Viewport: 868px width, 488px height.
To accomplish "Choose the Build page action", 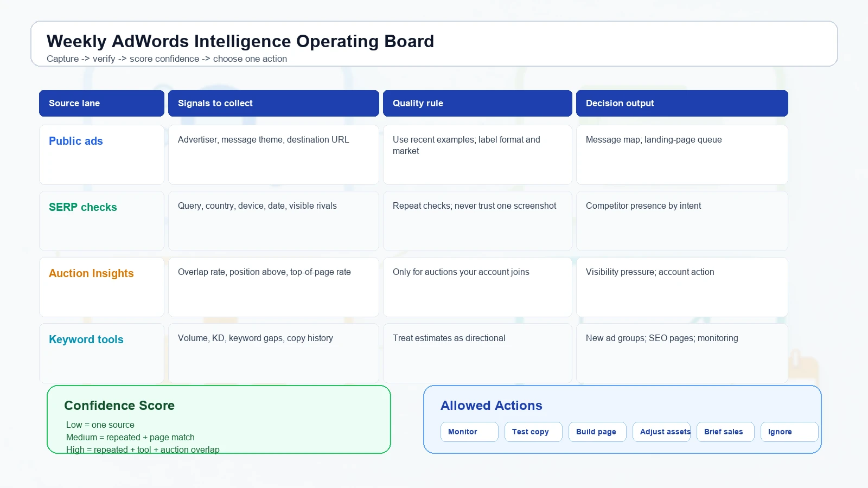I will [x=597, y=432].
